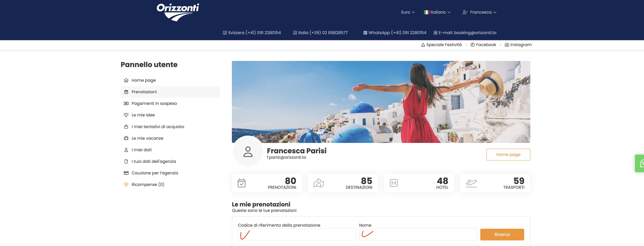Click the map pin icon in Destinazioni card
644x246 pixels.
pyautogui.click(x=318, y=183)
